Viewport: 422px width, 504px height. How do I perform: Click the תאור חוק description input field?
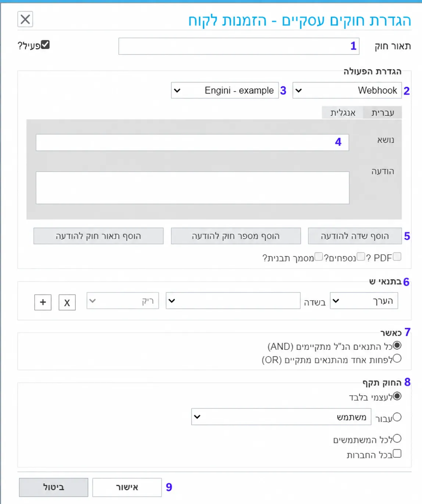pyautogui.click(x=239, y=46)
